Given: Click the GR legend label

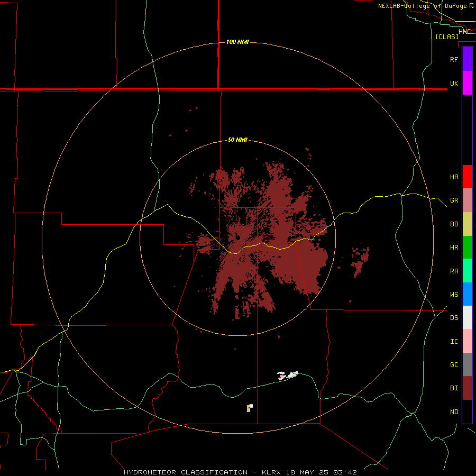Looking at the screenshot, I should (x=454, y=200).
